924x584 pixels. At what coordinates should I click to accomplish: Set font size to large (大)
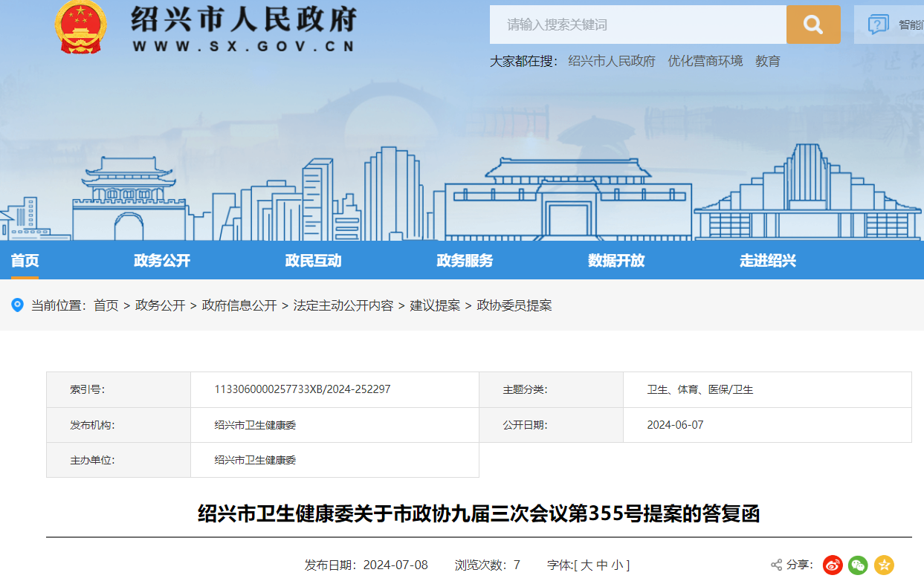(587, 565)
